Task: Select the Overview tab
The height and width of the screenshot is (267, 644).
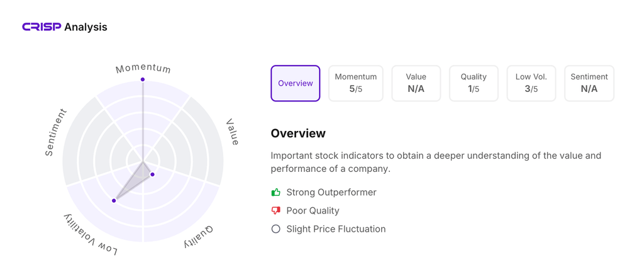Action: tap(296, 83)
